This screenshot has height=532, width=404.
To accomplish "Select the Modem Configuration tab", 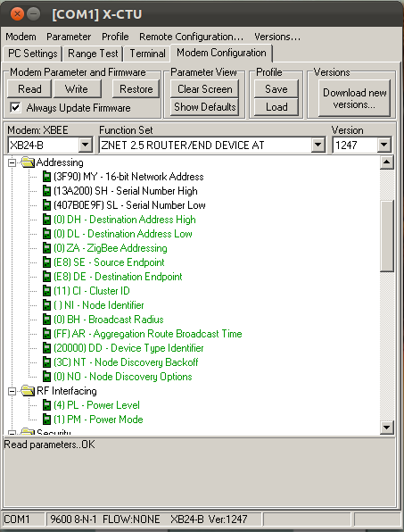I will 221,53.
